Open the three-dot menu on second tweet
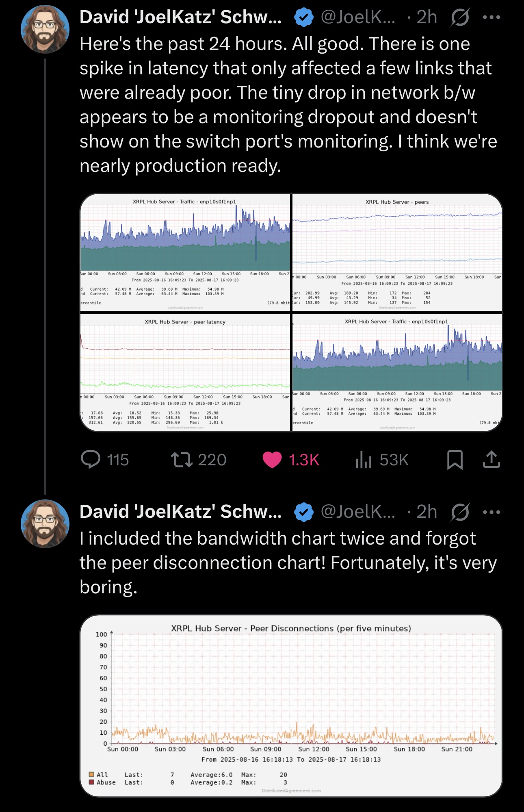 492,512
